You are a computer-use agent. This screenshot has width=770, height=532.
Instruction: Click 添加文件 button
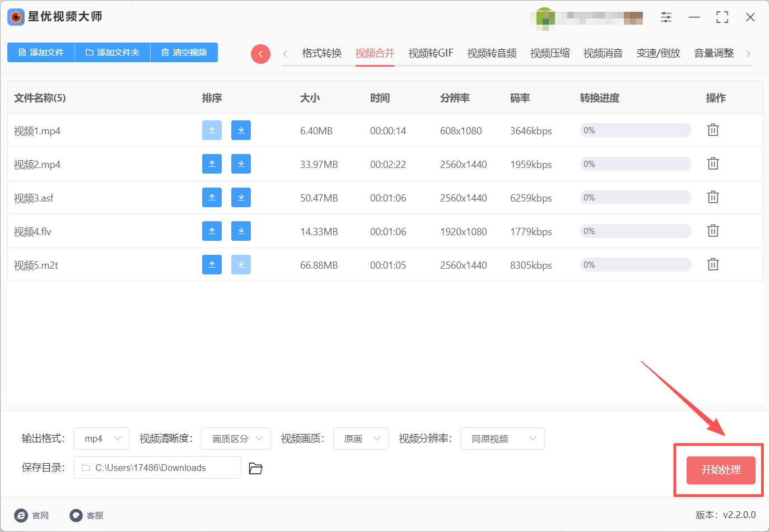point(41,52)
